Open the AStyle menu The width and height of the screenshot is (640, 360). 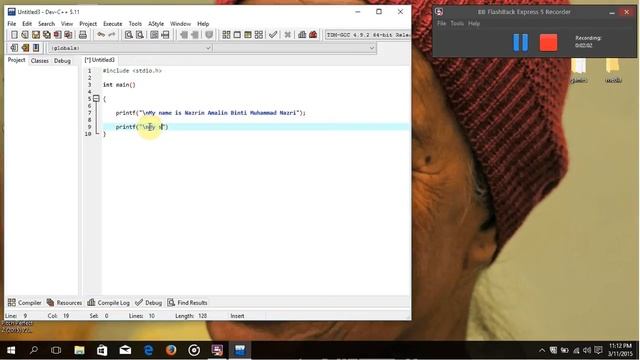click(156, 24)
